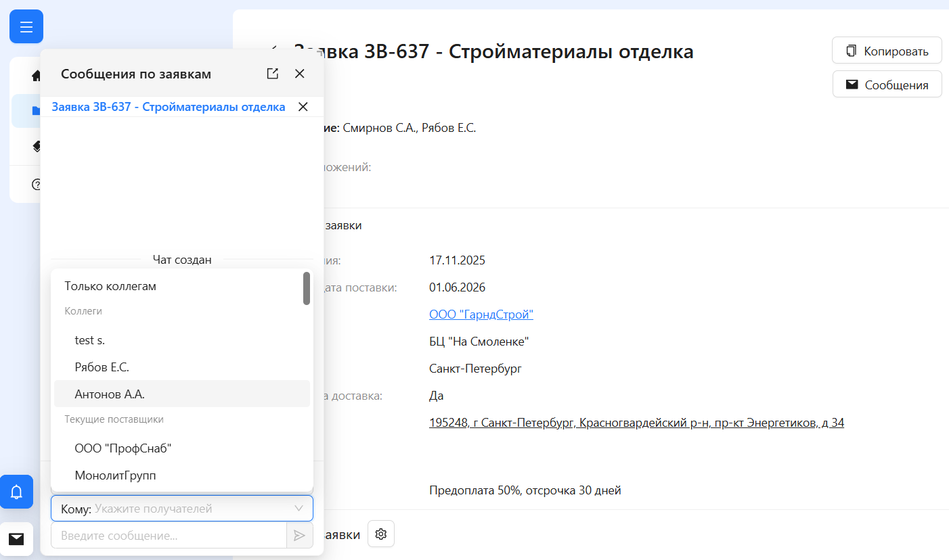
Task: Pop out chat using the external window icon
Action: tap(272, 73)
